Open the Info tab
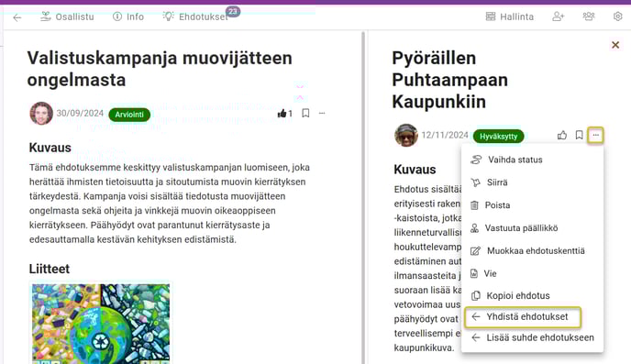The width and height of the screenshot is (631, 364). click(128, 17)
